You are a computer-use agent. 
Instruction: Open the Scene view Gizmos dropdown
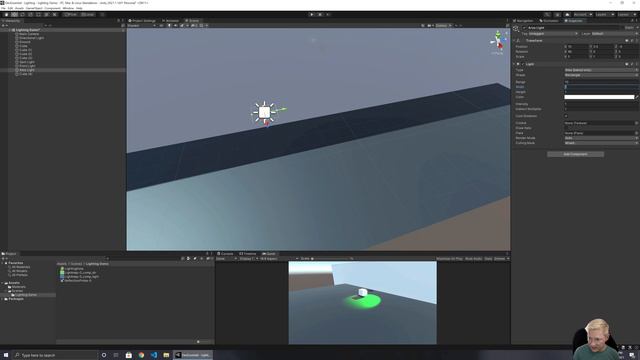(444, 25)
